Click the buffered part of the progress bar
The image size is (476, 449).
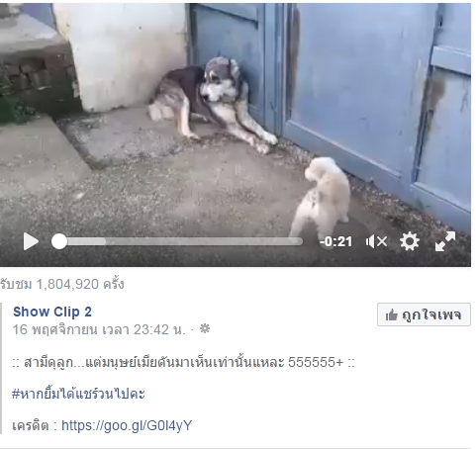(87, 241)
